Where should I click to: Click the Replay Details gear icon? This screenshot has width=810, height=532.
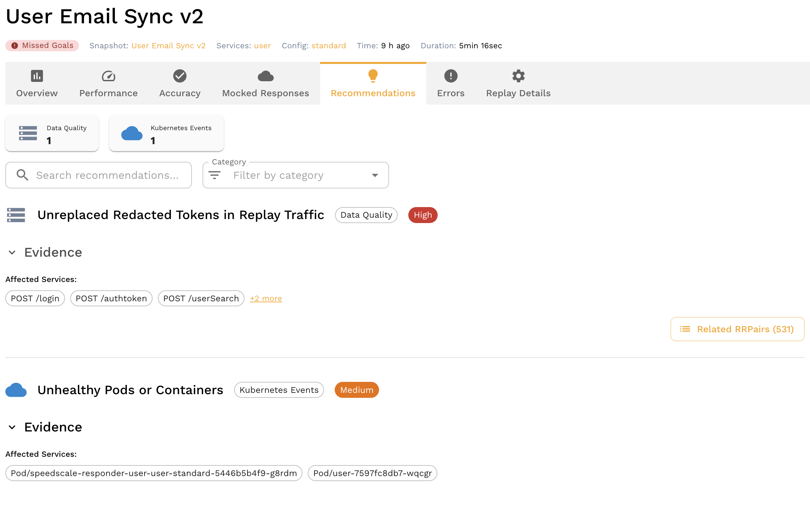click(518, 76)
